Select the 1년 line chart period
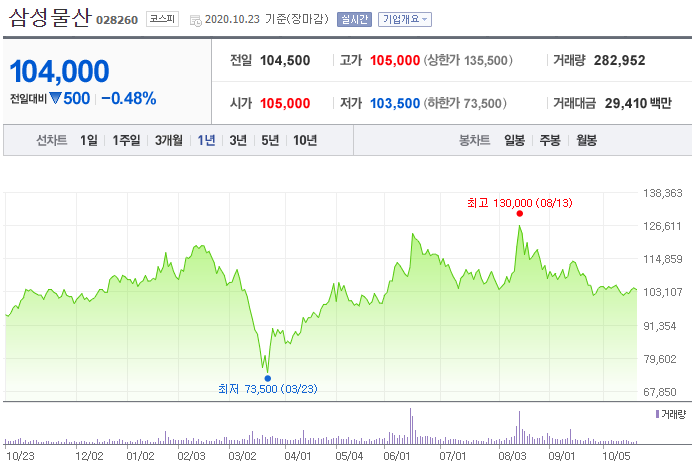Screen dimensions: 692x467 click(x=206, y=140)
